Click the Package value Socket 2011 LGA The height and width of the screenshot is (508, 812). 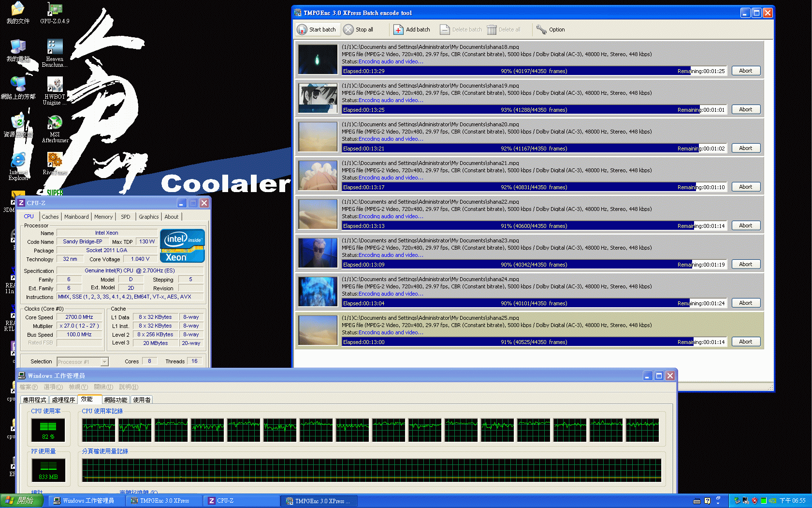[x=107, y=250]
